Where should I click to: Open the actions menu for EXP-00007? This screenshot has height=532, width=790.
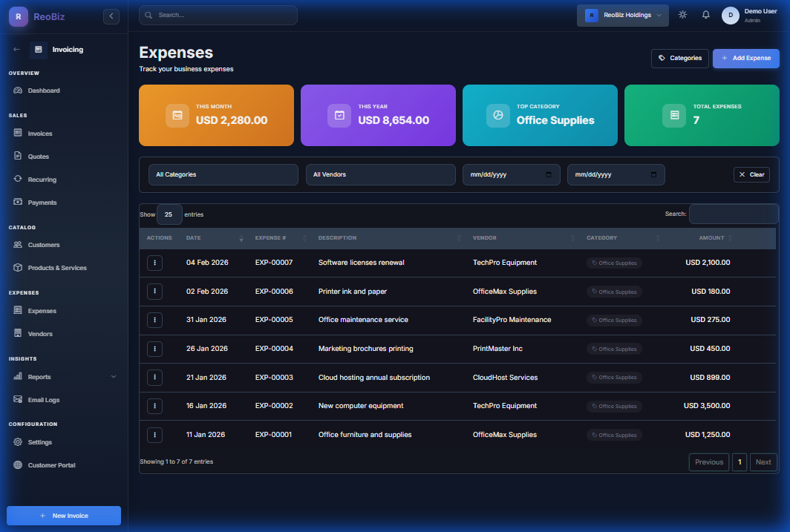[154, 263]
